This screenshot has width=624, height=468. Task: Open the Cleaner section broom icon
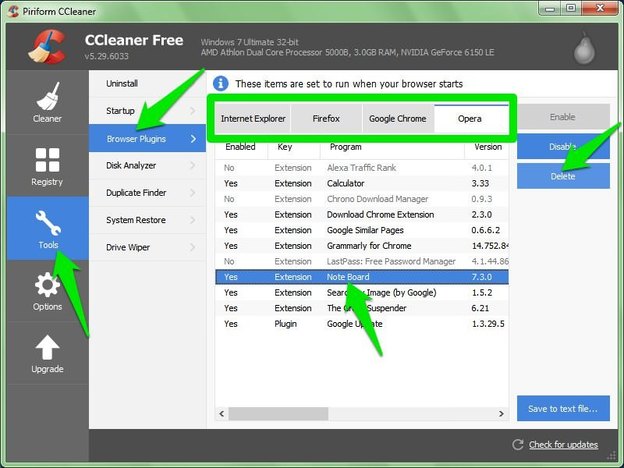coord(46,98)
